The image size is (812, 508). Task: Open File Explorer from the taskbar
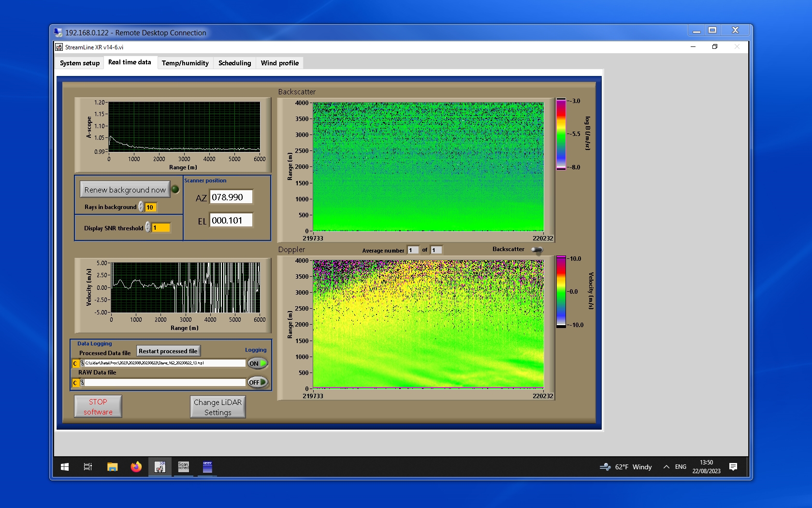(x=113, y=467)
